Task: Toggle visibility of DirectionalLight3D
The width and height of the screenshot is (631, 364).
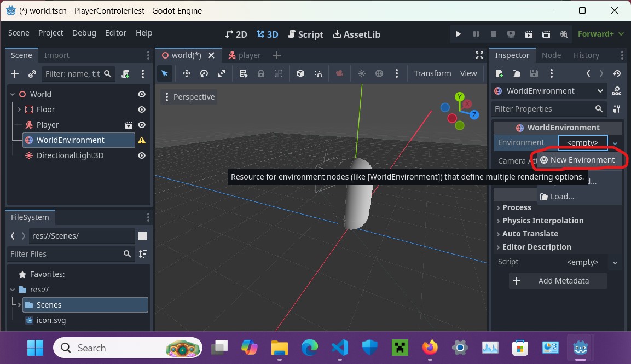Action: click(x=141, y=155)
